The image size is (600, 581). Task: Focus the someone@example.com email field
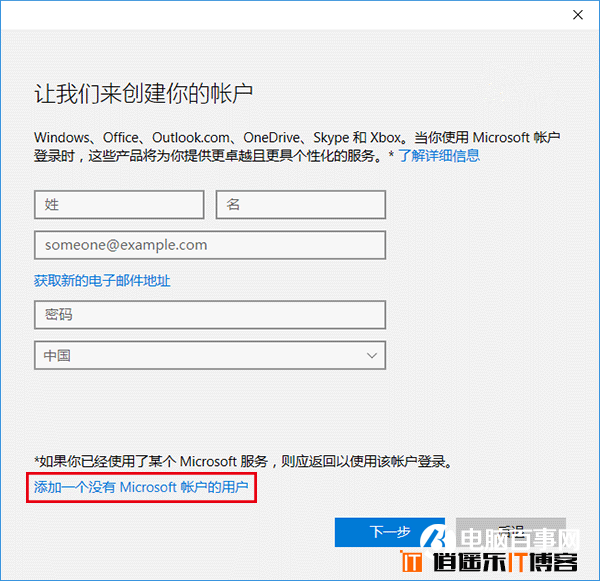(210, 245)
